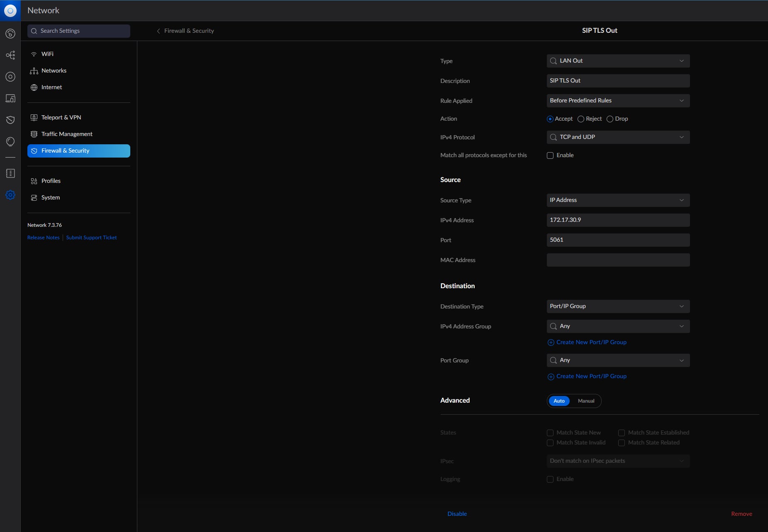
Task: Open Traffic Management settings
Action: (x=67, y=134)
